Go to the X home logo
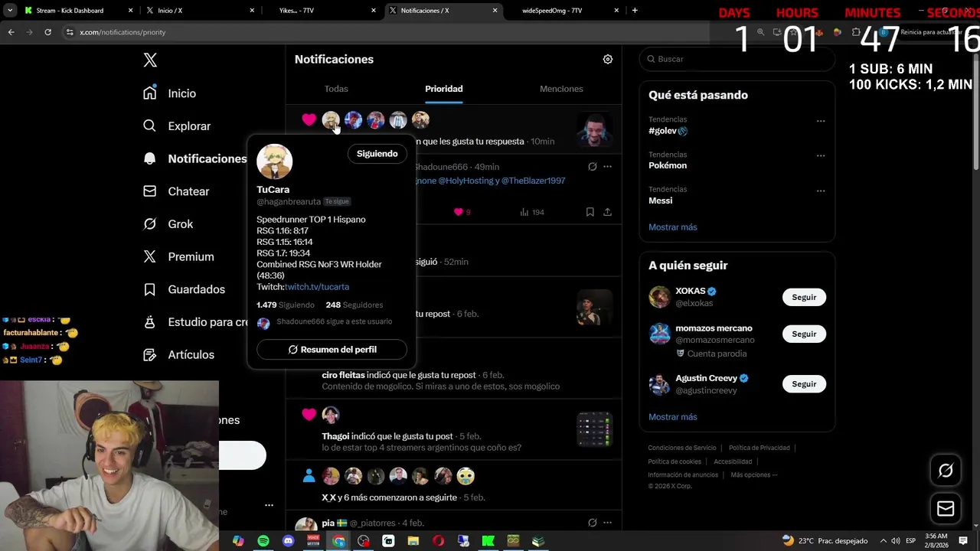The image size is (980, 551). (x=150, y=60)
